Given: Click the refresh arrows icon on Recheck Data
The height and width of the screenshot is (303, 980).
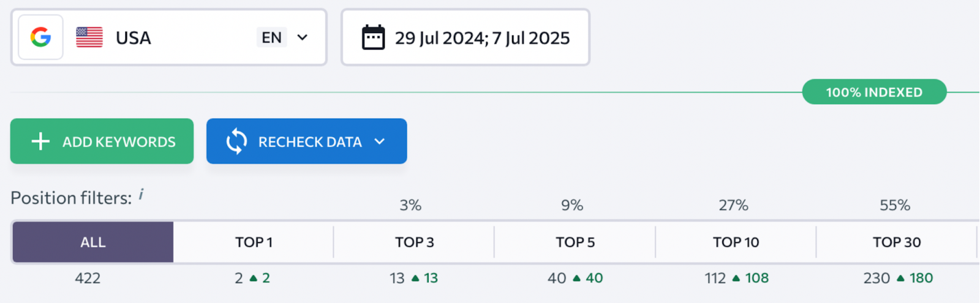Looking at the screenshot, I should (236, 141).
